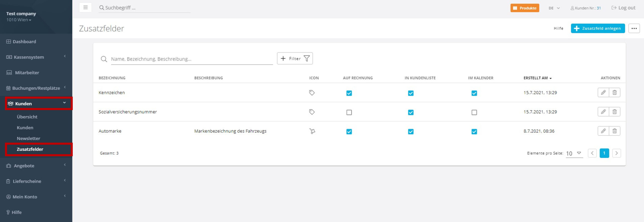Uncheck In Kundenliste for Automarke

click(411, 132)
